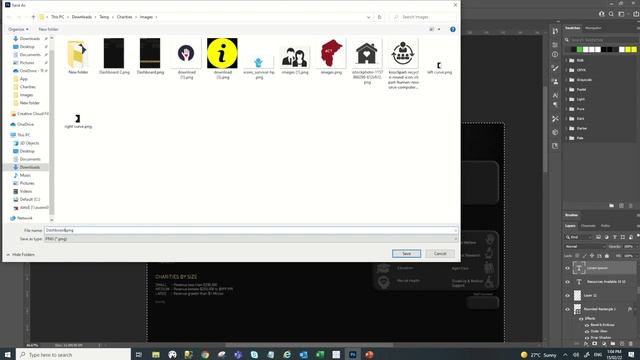Click the File name input field
Screen dimensions: 640x360
click(251, 231)
